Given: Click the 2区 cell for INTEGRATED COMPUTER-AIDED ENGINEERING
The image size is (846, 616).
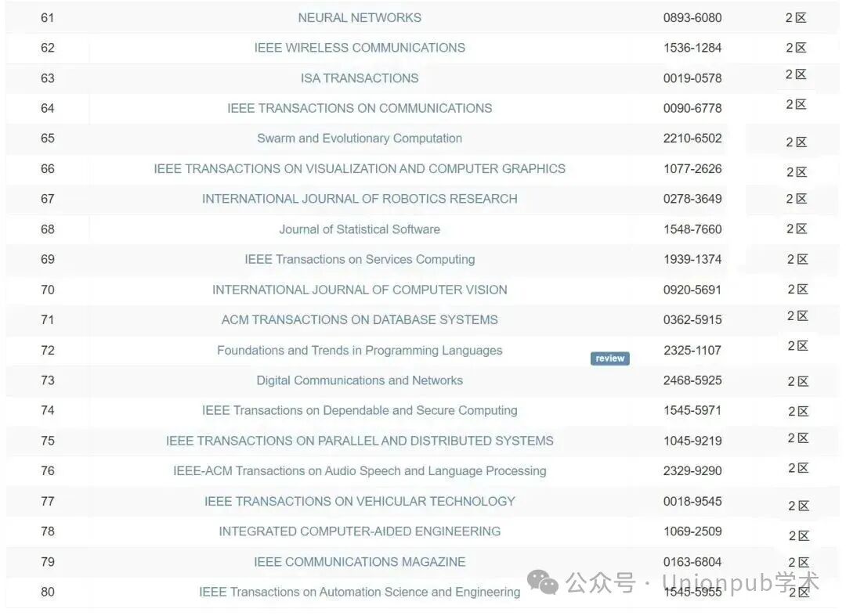Looking at the screenshot, I should click(799, 535).
